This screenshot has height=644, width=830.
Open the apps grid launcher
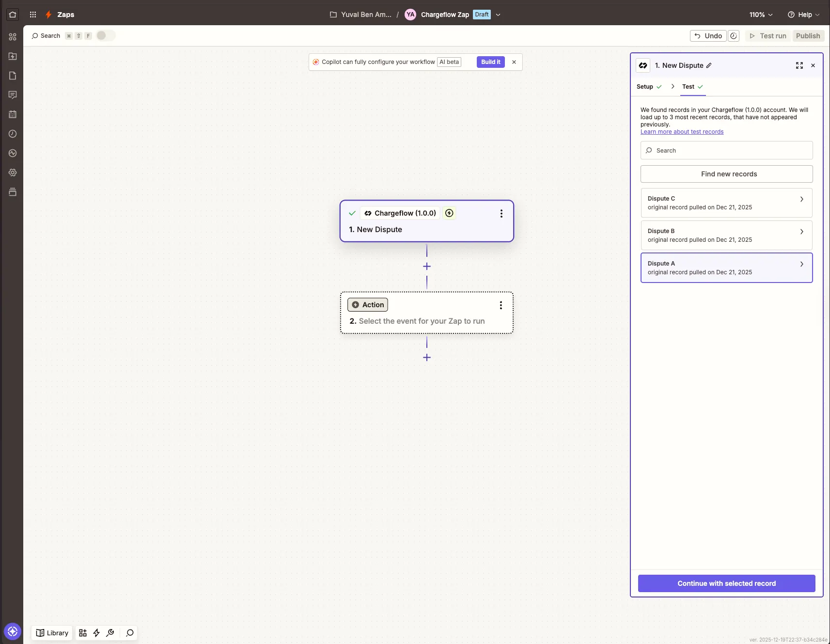[33, 15]
